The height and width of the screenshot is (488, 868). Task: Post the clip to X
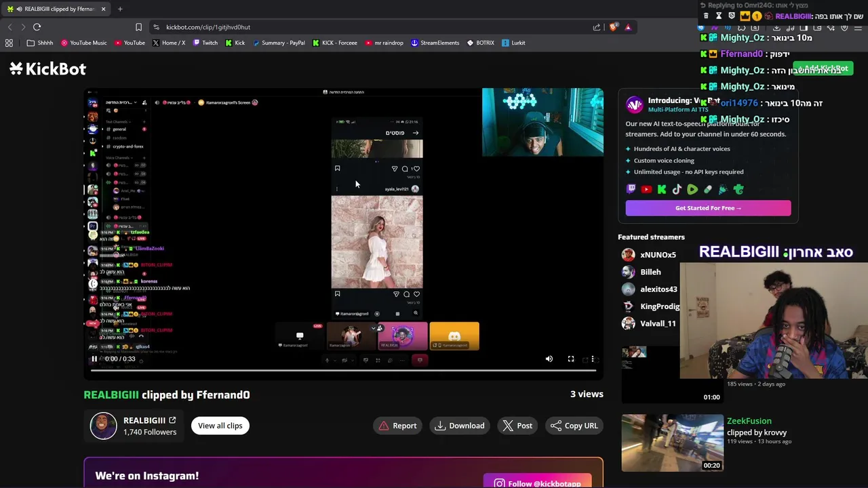(x=517, y=426)
